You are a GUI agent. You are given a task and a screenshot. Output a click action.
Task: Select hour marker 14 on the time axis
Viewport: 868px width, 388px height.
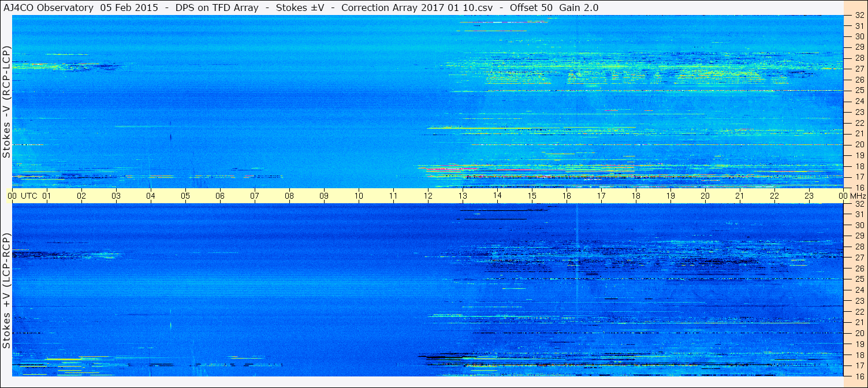(497, 196)
